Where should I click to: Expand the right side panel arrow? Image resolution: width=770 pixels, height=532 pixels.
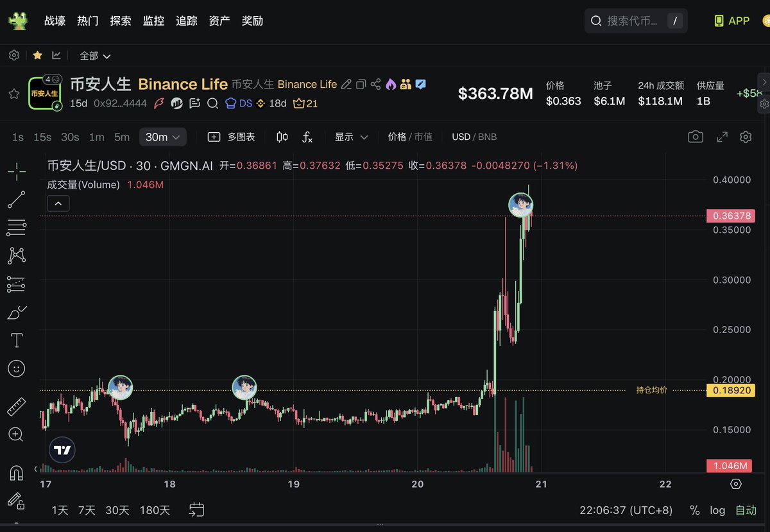tap(764, 83)
